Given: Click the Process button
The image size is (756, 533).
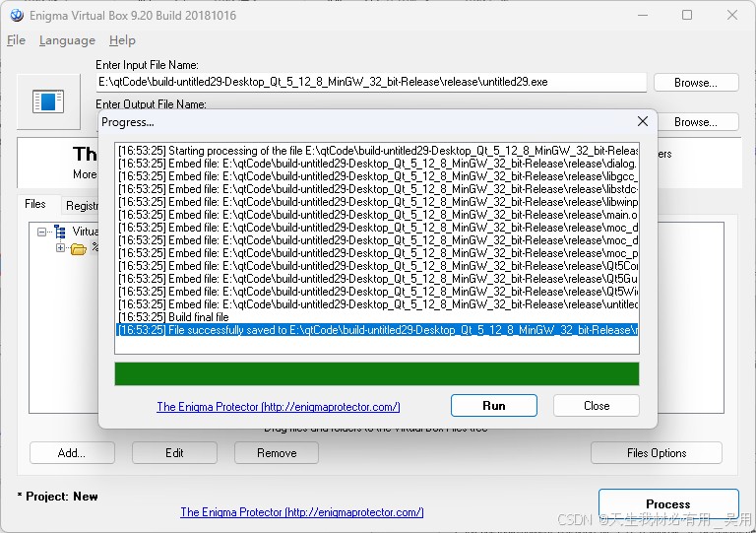Looking at the screenshot, I should coord(668,504).
